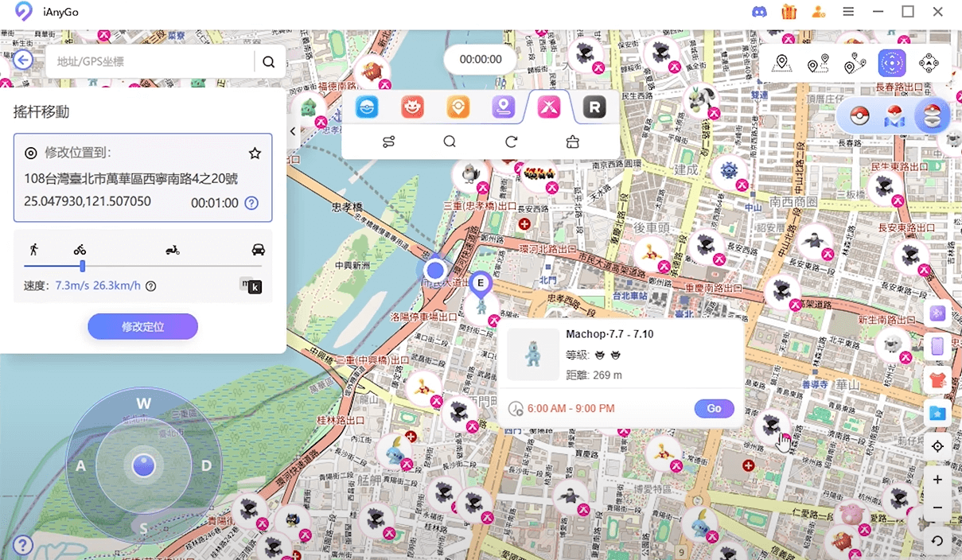Select the plain Pokeball mode
The image size is (962, 560).
(858, 117)
